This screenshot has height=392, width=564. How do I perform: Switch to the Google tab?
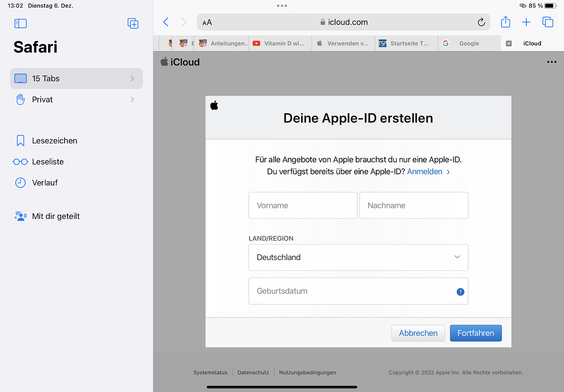pyautogui.click(x=469, y=44)
